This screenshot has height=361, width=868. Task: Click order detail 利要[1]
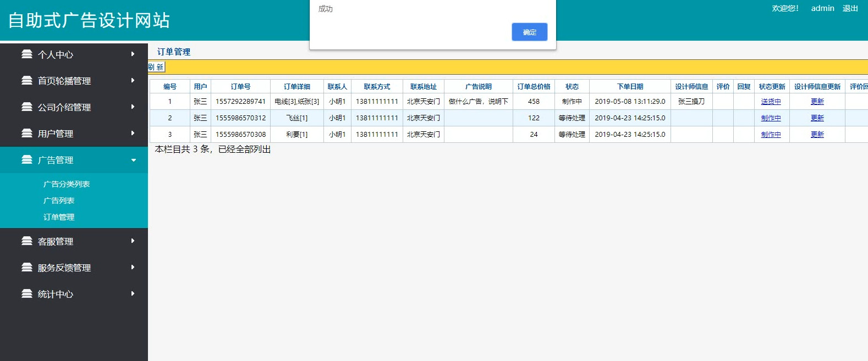(x=296, y=135)
